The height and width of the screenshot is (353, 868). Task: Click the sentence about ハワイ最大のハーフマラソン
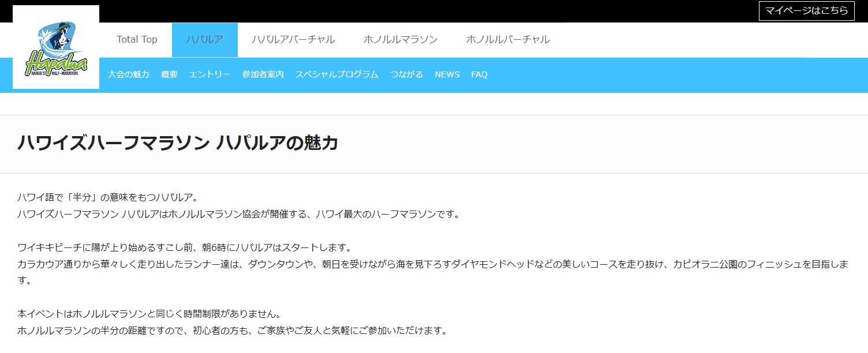pyautogui.click(x=238, y=214)
